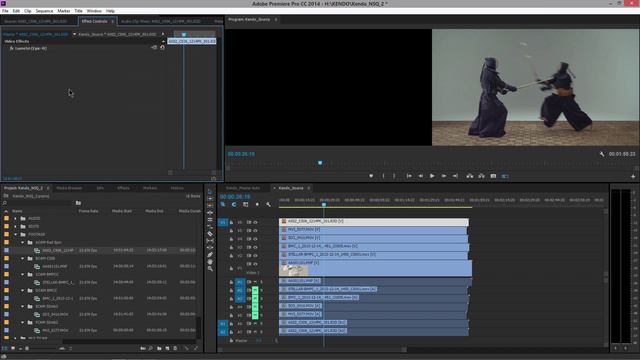Select the Slide tool
Screen dimensions: 640x360
click(210, 247)
